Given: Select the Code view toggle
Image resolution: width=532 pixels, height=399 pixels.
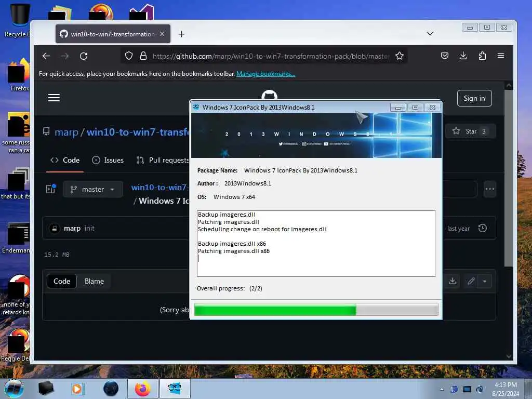Looking at the screenshot, I should (62, 281).
